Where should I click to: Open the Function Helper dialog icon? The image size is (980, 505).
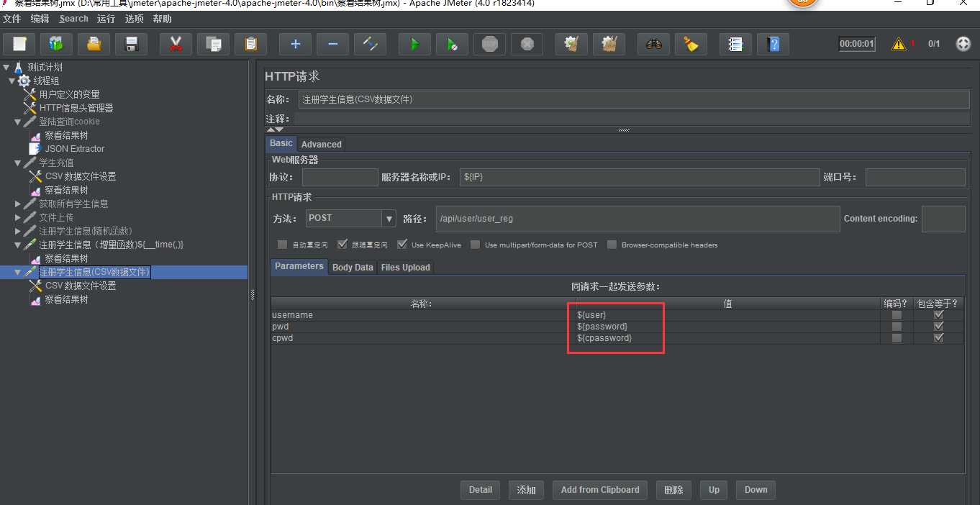pyautogui.click(x=735, y=45)
